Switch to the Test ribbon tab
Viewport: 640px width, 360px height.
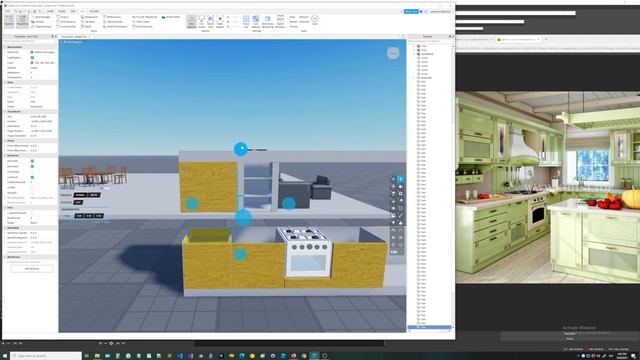pyautogui.click(x=73, y=11)
